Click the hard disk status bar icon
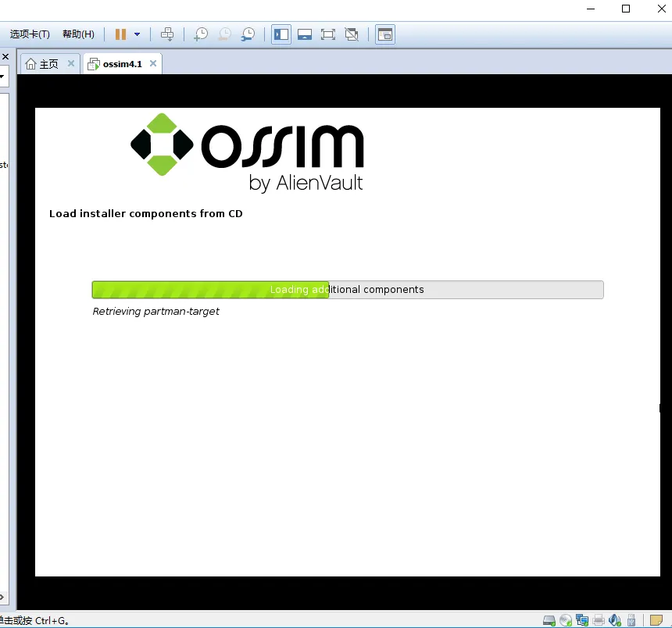The image size is (672, 628). (x=549, y=620)
